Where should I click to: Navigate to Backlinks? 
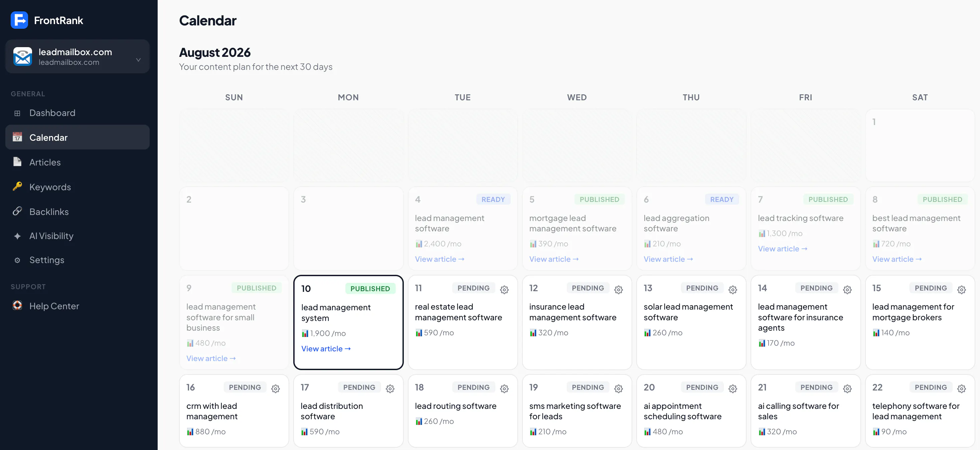[77, 212]
